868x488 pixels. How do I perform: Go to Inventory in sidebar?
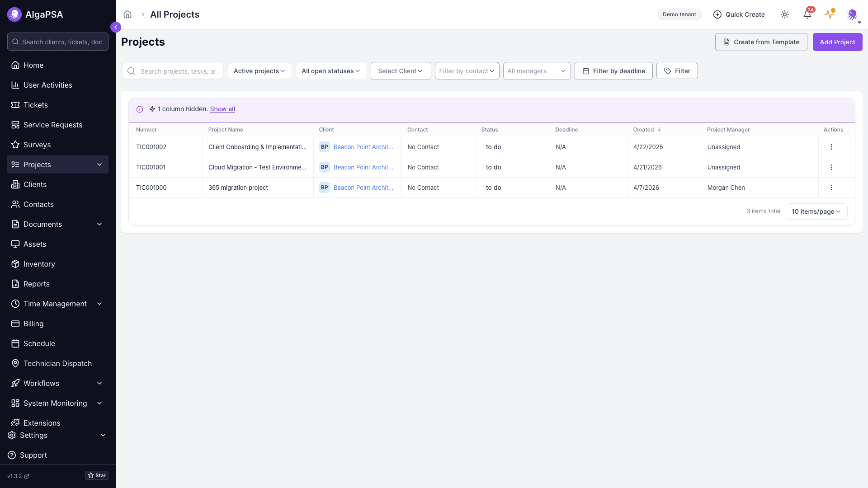click(58, 264)
